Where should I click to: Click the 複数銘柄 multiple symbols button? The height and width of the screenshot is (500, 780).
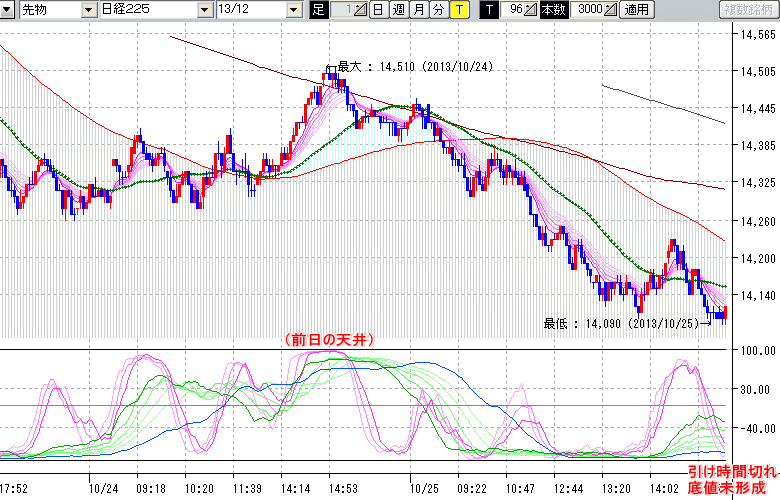coord(748,10)
